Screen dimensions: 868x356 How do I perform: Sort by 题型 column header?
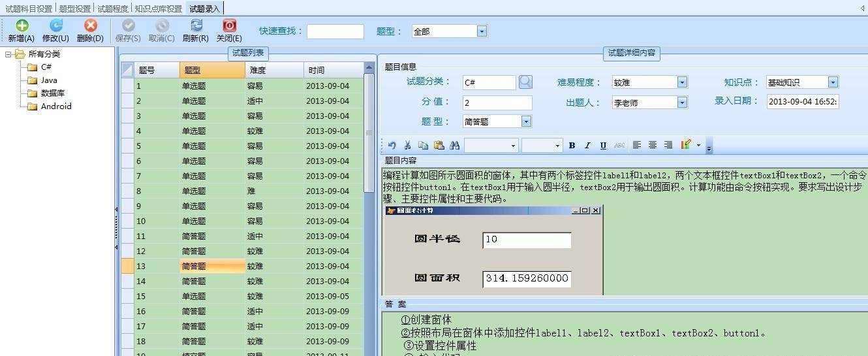212,70
